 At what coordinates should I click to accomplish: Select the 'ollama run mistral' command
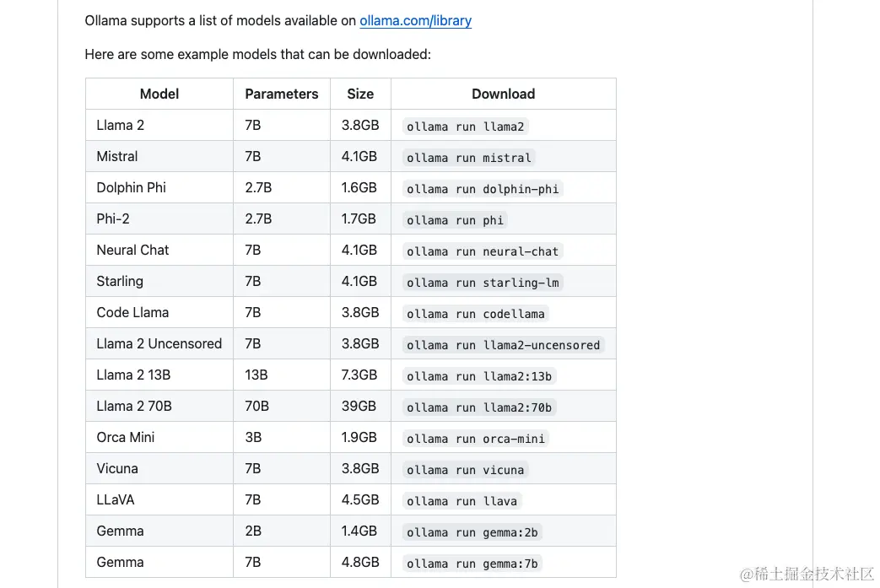tap(468, 159)
